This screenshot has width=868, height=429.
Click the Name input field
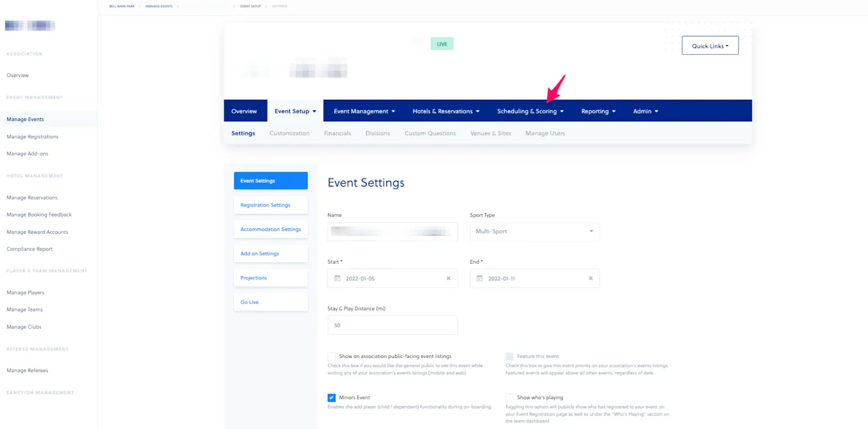point(392,232)
